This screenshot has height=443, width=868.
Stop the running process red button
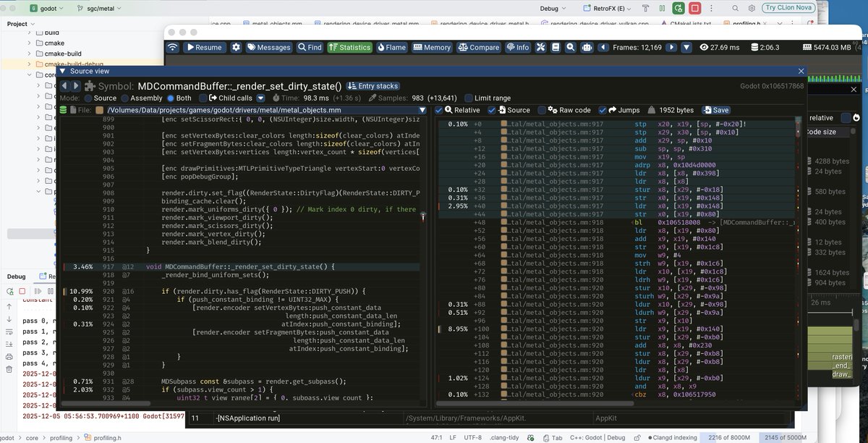click(x=696, y=8)
